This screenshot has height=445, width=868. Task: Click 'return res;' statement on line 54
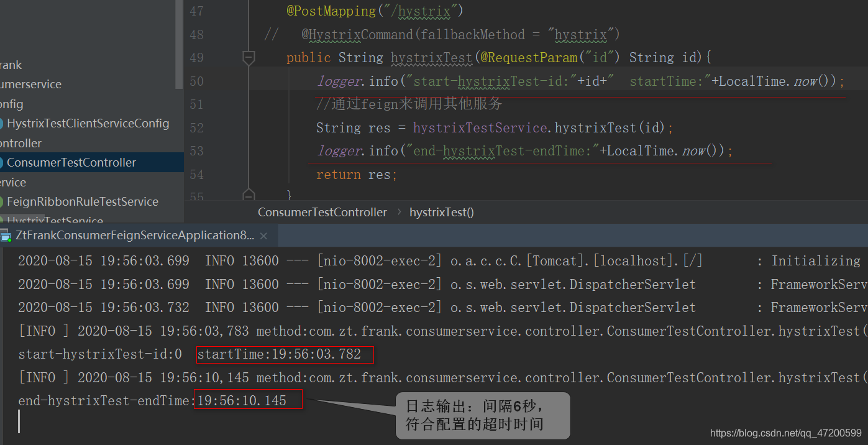(357, 175)
